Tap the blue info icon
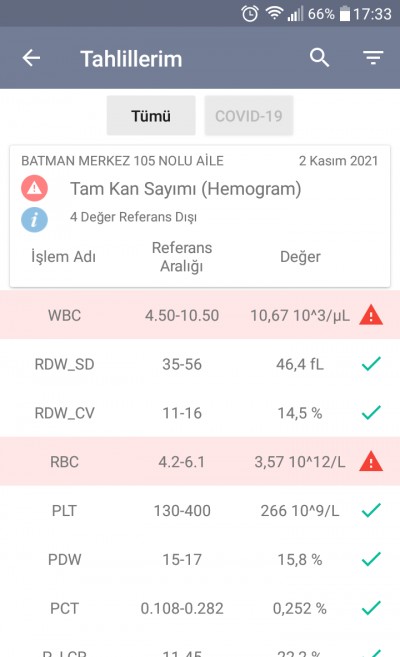The width and height of the screenshot is (400, 657). 34,220
